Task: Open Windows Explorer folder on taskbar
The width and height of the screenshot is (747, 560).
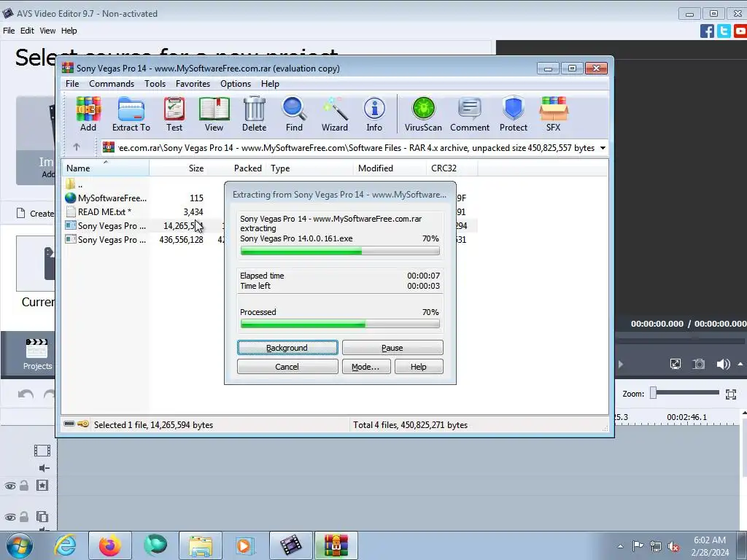Action: pos(201,545)
